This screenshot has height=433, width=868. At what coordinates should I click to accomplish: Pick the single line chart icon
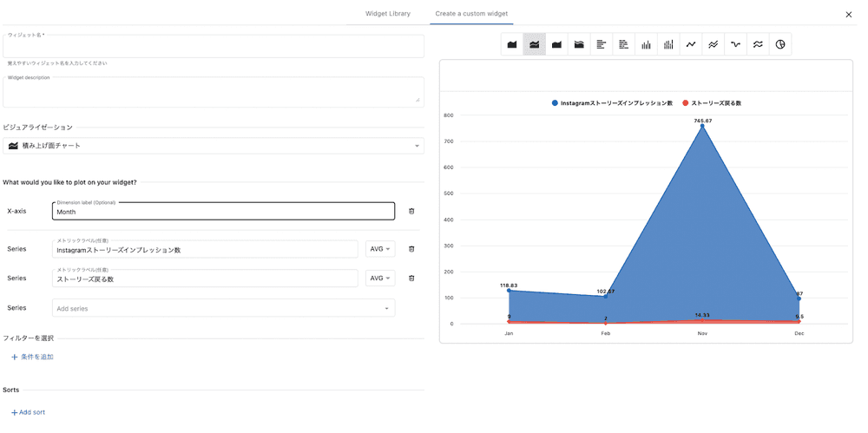pyautogui.click(x=691, y=44)
